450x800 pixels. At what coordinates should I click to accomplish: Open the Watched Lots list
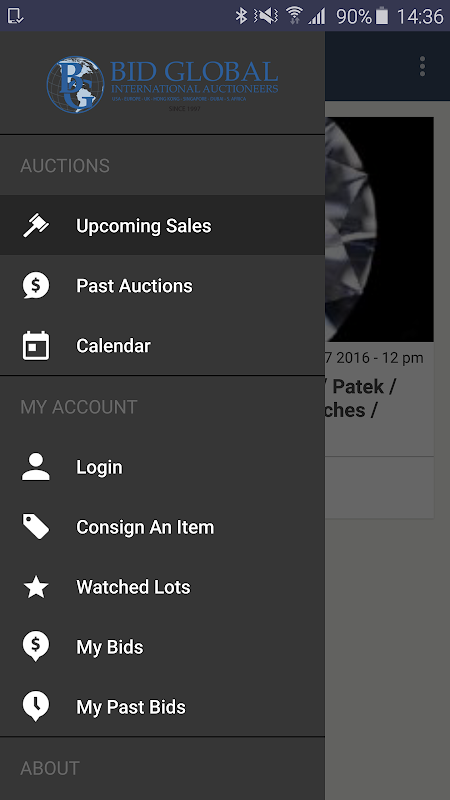tap(162, 587)
